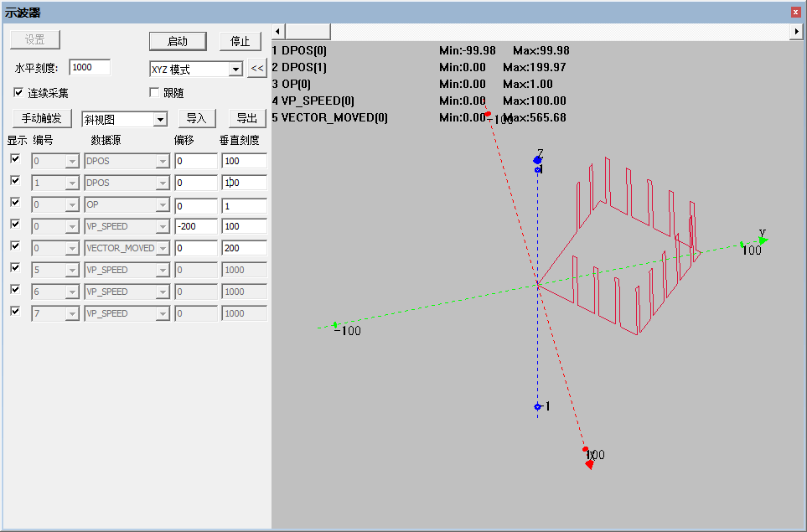This screenshot has width=807, height=532.
Task: Open number dropdown showing 1
Action: (72, 183)
